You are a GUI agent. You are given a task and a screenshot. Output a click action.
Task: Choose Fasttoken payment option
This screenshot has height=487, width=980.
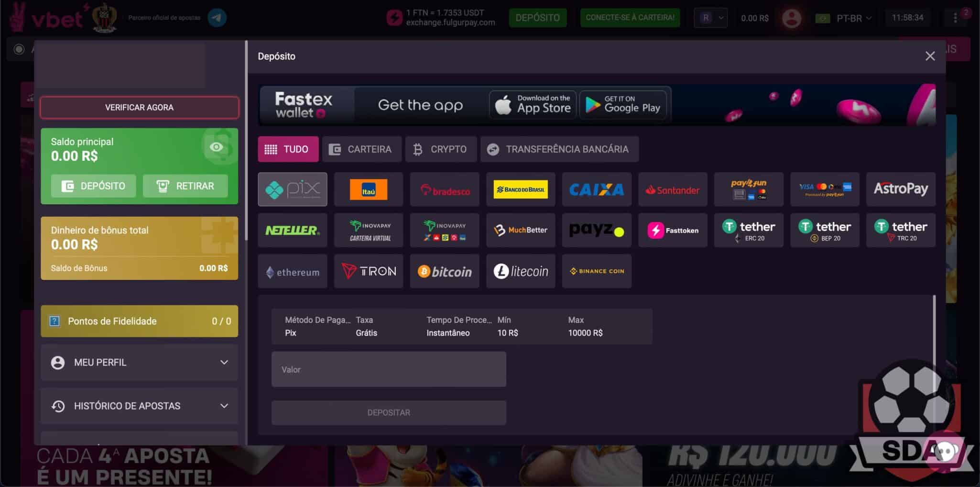673,230
